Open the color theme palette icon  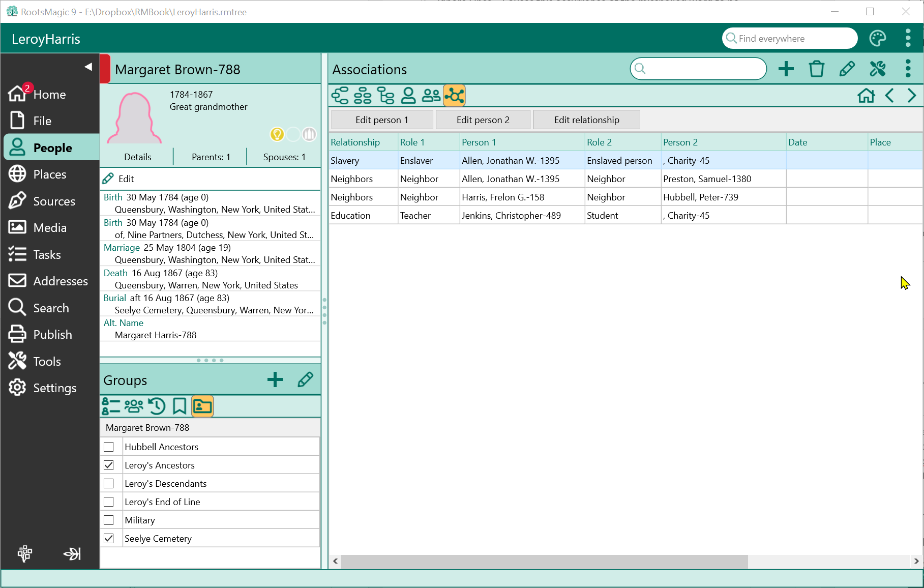[x=878, y=39]
